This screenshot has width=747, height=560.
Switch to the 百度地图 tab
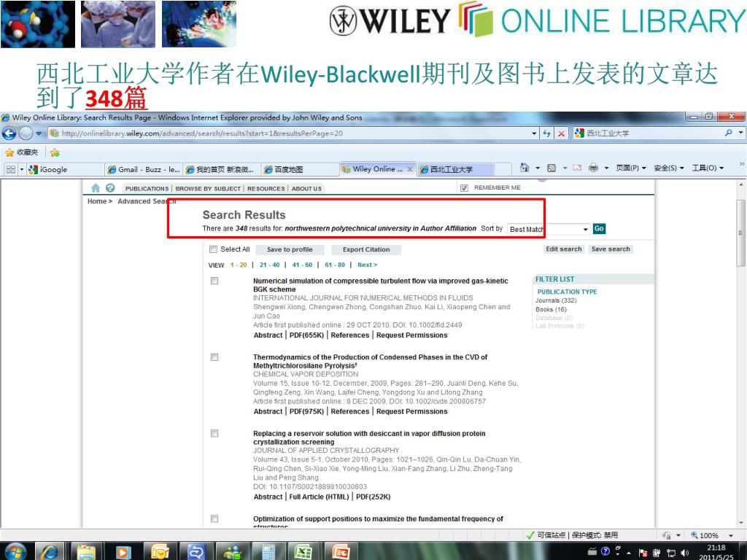click(x=300, y=169)
